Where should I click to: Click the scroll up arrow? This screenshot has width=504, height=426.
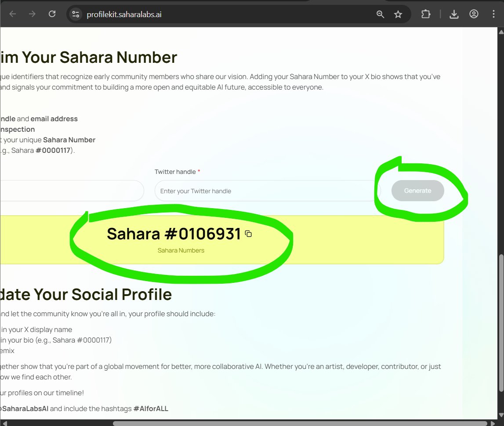point(501,32)
